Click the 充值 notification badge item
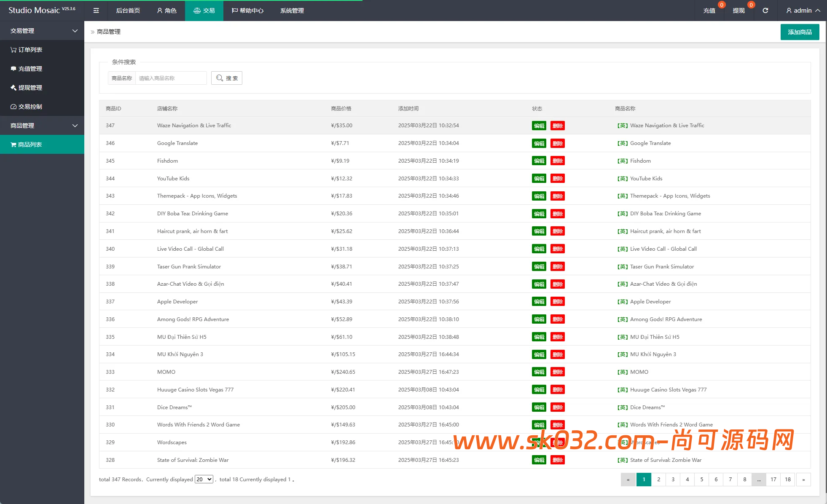Image resolution: width=827 pixels, height=504 pixels. (x=709, y=11)
